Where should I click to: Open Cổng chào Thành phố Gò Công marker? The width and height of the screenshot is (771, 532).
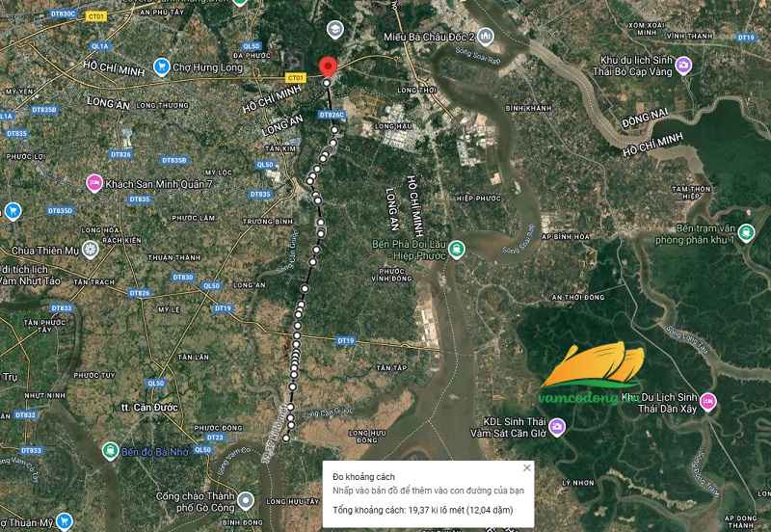[246, 501]
